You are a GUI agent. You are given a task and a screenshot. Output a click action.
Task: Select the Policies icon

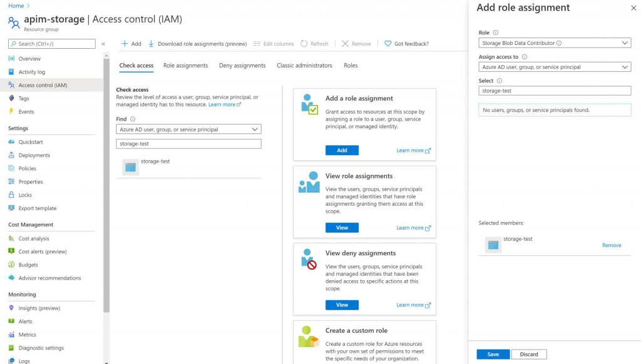(11, 168)
